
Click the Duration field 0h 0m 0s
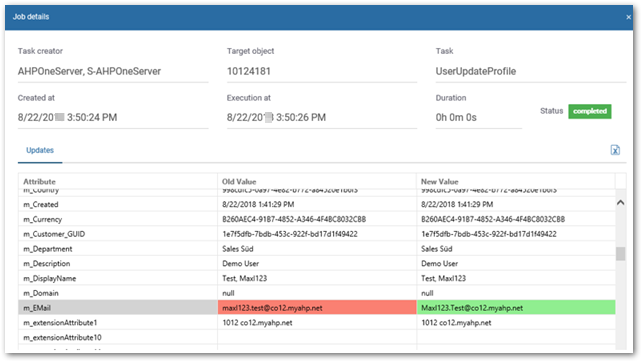click(x=479, y=118)
